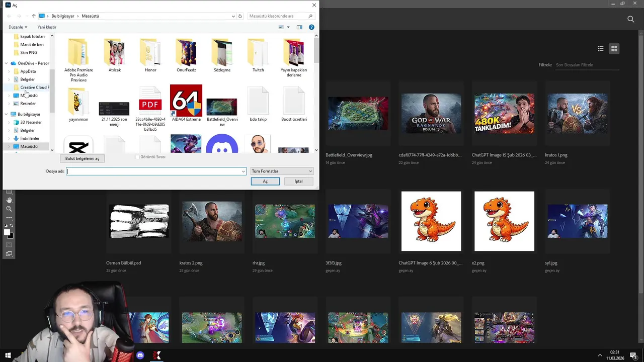The width and height of the screenshot is (644, 362).
Task: Expand the AppData tree node
Action: [x=9, y=71]
